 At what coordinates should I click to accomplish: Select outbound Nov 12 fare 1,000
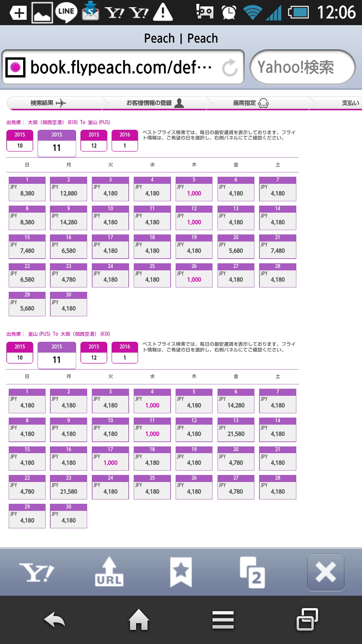click(x=194, y=218)
